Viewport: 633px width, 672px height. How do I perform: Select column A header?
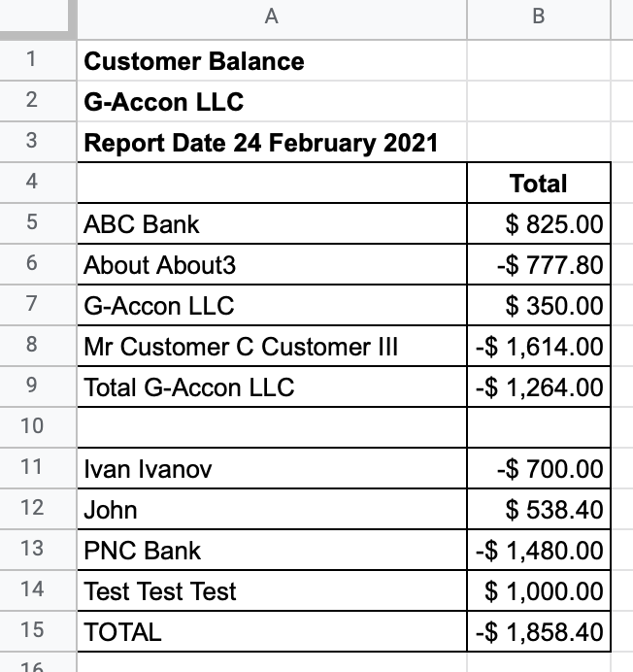pos(272,17)
